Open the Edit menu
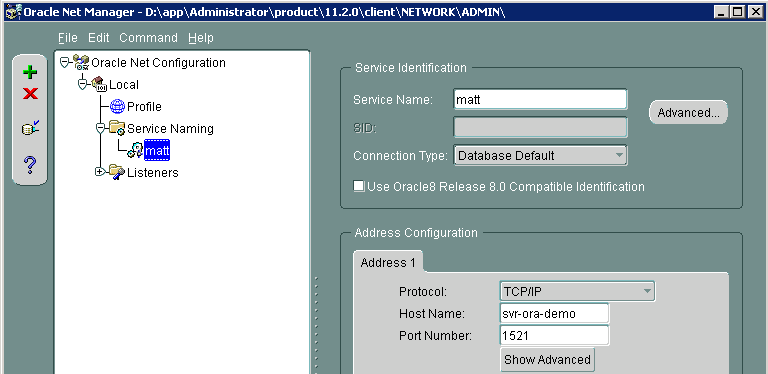This screenshot has width=768, height=374. click(x=98, y=38)
